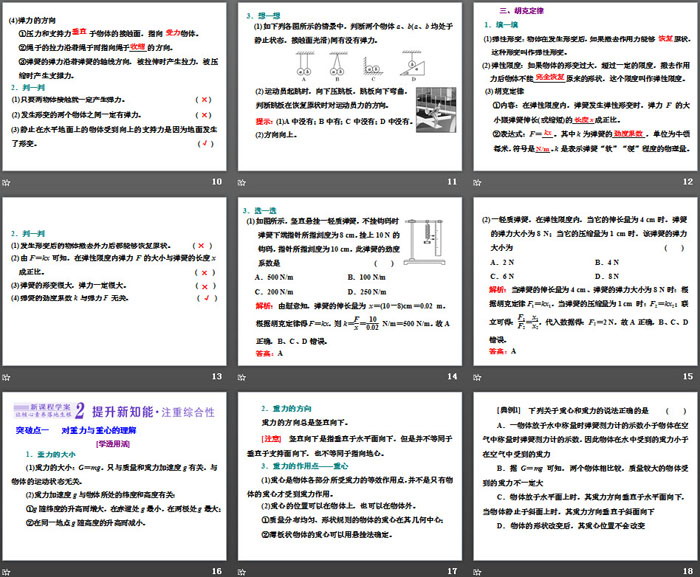
Task: Click slide number 11 label
Action: tap(452, 182)
